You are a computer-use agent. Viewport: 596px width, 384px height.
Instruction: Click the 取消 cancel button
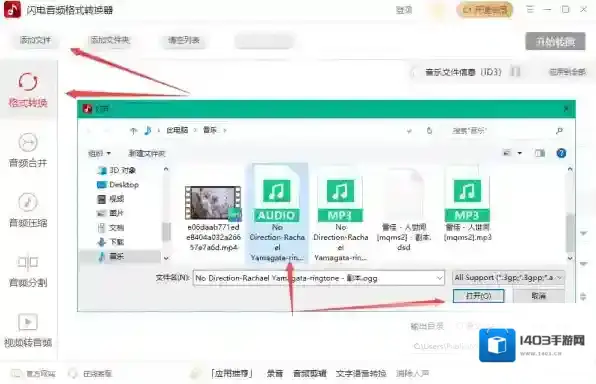coord(539,296)
